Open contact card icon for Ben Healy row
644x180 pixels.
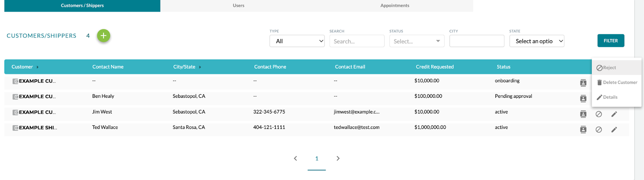click(x=583, y=99)
